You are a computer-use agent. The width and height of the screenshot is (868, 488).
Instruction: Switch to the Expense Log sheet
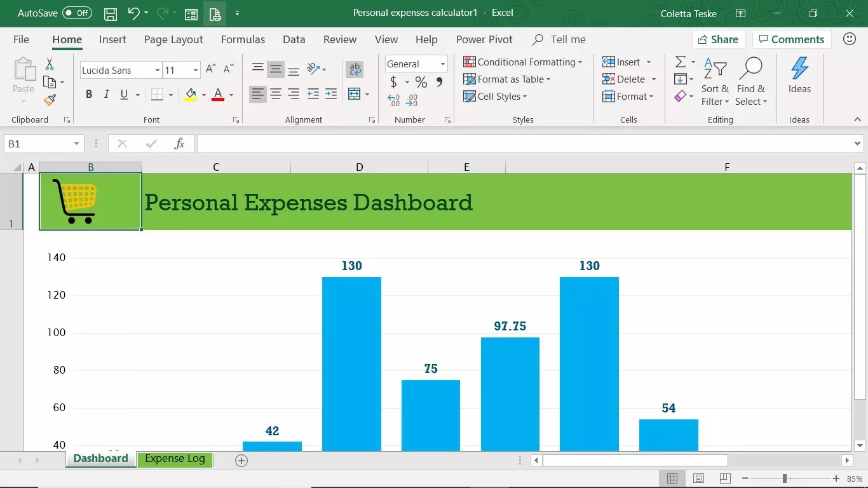point(175,459)
